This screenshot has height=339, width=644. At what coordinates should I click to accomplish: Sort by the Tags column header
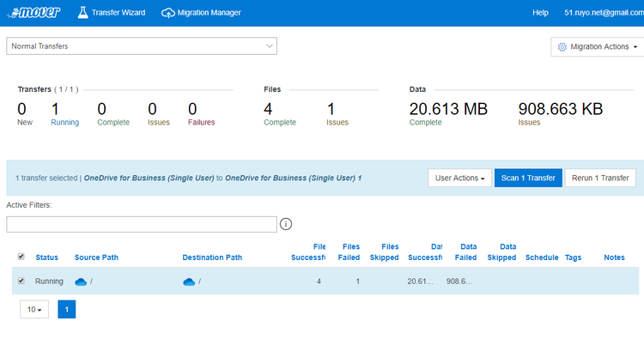[x=573, y=257]
